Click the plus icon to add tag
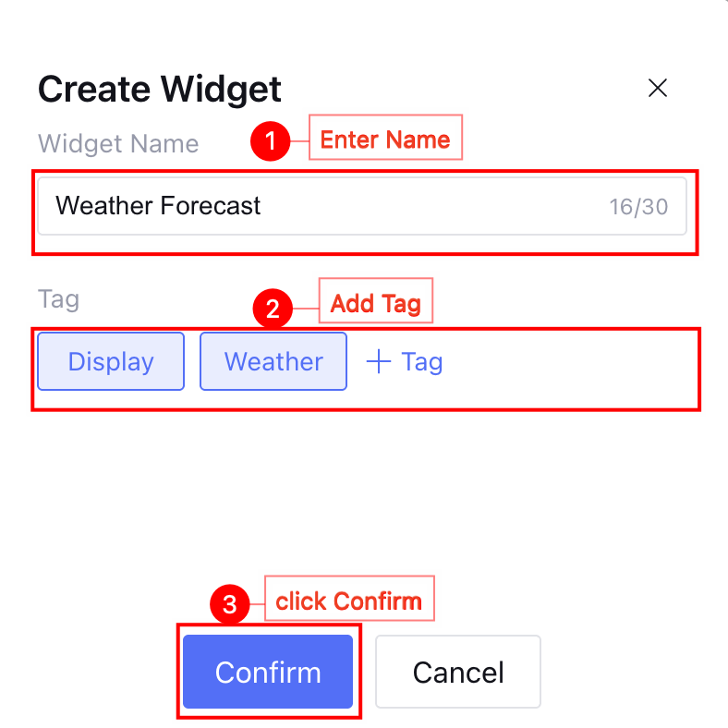 tap(379, 362)
